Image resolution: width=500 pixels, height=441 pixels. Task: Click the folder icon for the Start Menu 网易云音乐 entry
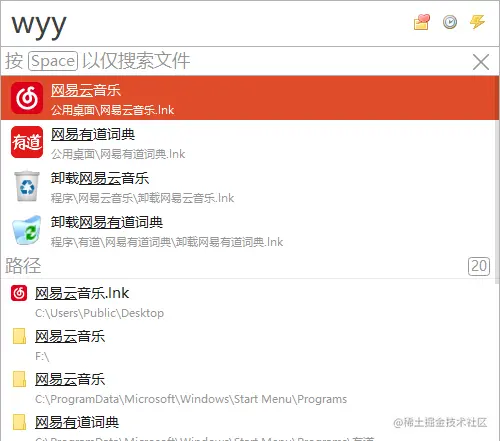click(19, 379)
